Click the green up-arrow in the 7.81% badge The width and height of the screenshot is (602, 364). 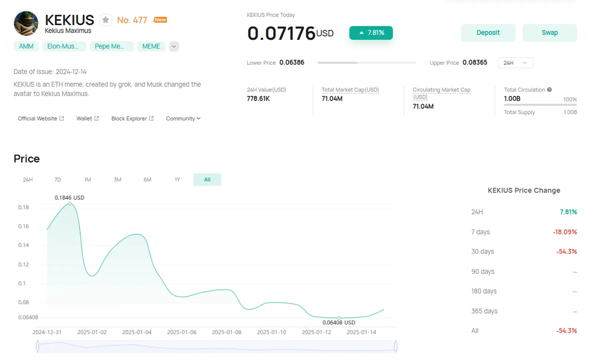click(362, 33)
